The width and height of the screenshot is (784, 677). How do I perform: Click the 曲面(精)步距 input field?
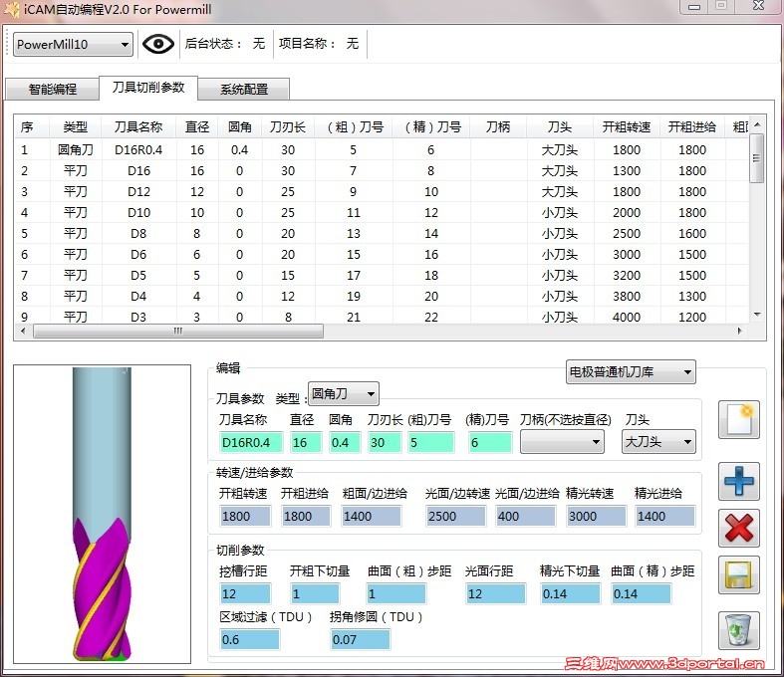click(x=641, y=594)
